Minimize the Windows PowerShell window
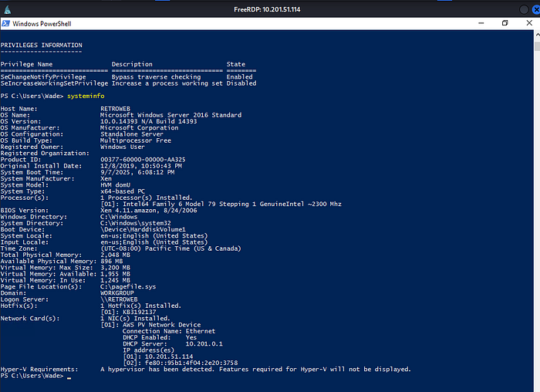The width and height of the screenshot is (540, 392). pyautogui.click(x=481, y=23)
